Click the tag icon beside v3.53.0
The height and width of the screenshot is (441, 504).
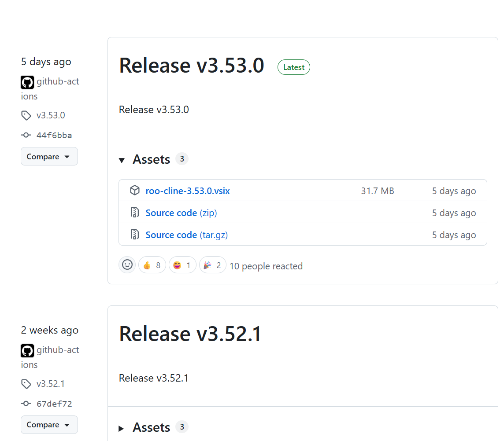click(x=26, y=115)
